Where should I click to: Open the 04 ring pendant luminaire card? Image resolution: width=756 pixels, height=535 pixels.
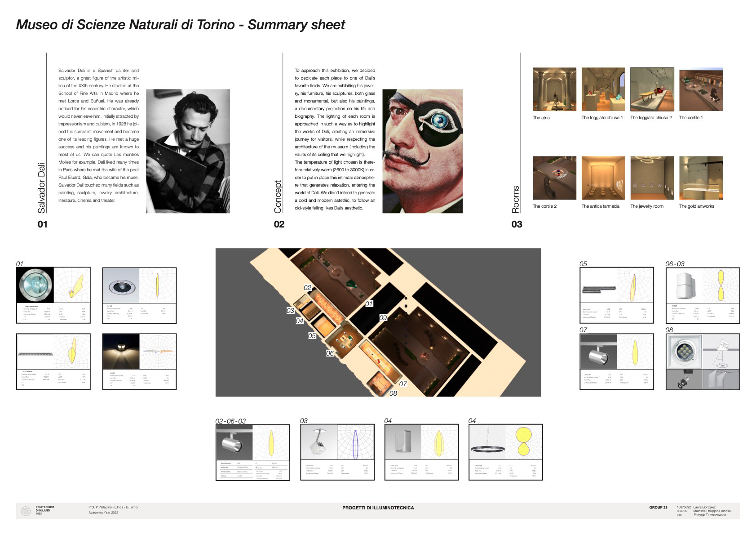click(x=506, y=452)
